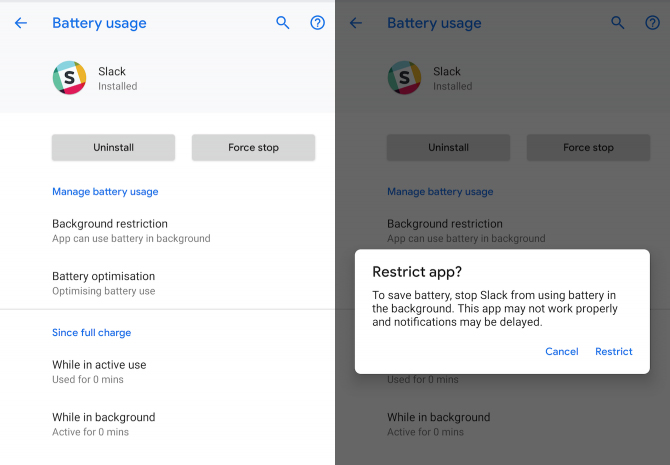Select While in active use entry
Image resolution: width=670 pixels, height=465 pixels.
click(167, 372)
